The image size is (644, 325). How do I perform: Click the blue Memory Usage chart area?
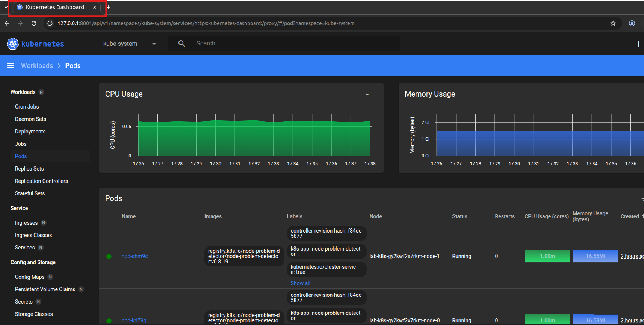[x=540, y=143]
